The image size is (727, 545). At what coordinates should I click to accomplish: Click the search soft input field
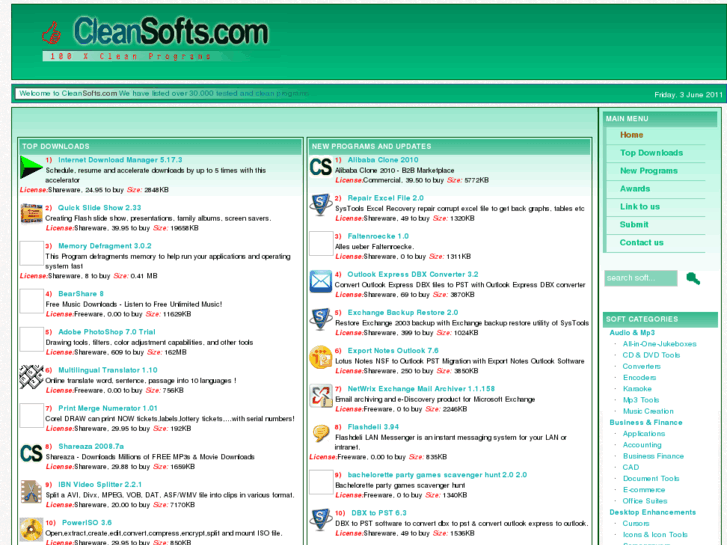(641, 278)
